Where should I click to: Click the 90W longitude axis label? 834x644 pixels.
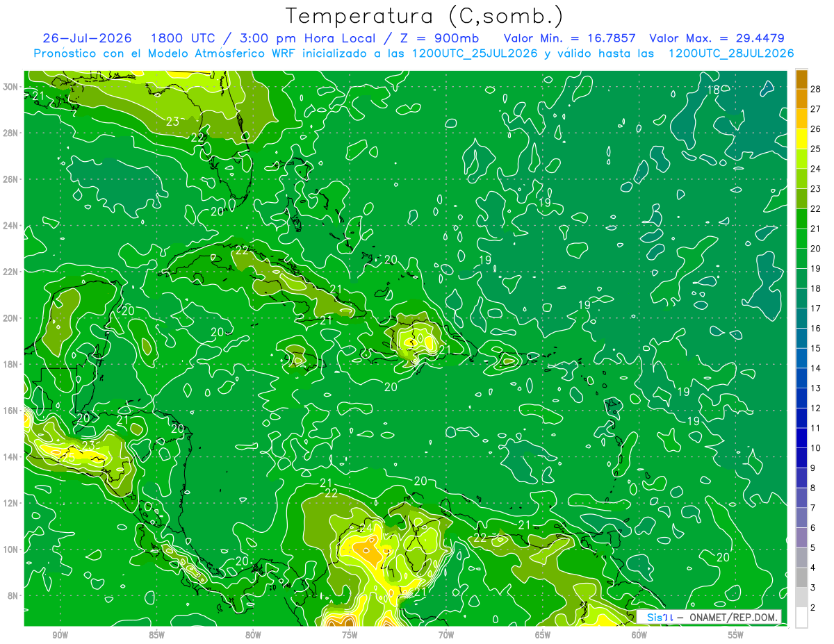[60, 635]
